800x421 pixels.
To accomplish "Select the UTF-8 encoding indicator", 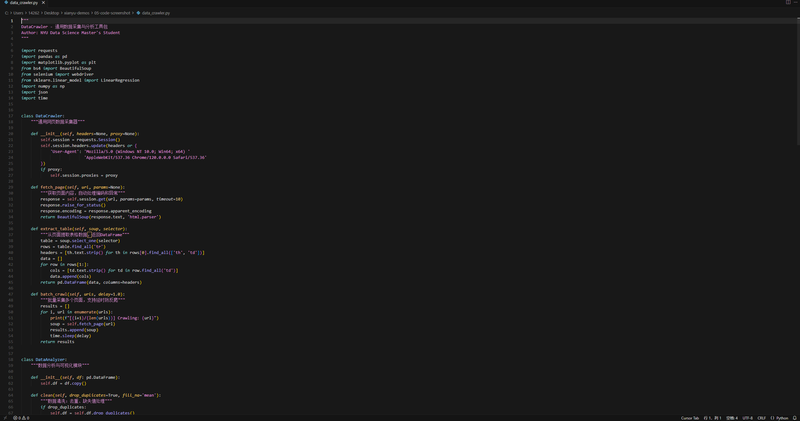I will point(748,418).
